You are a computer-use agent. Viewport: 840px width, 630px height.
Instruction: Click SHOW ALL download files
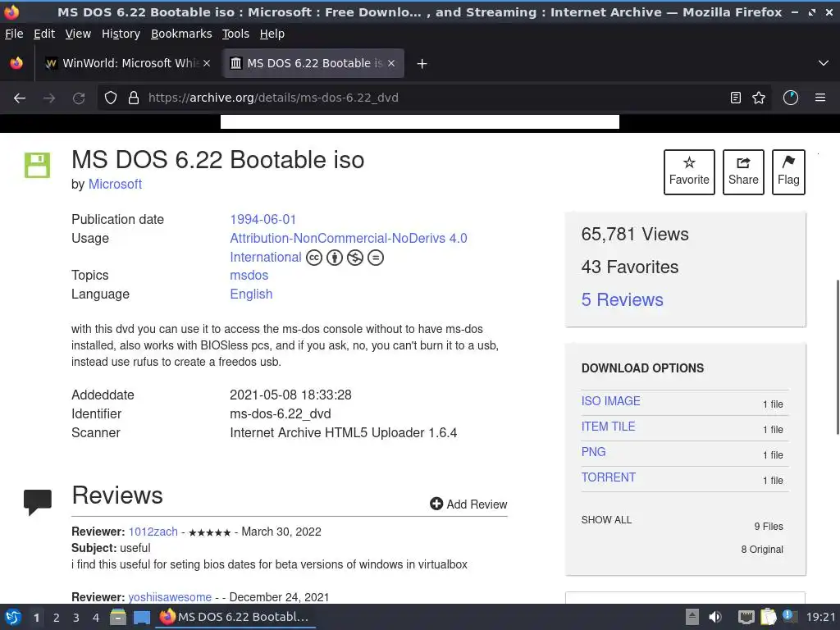[x=606, y=519]
